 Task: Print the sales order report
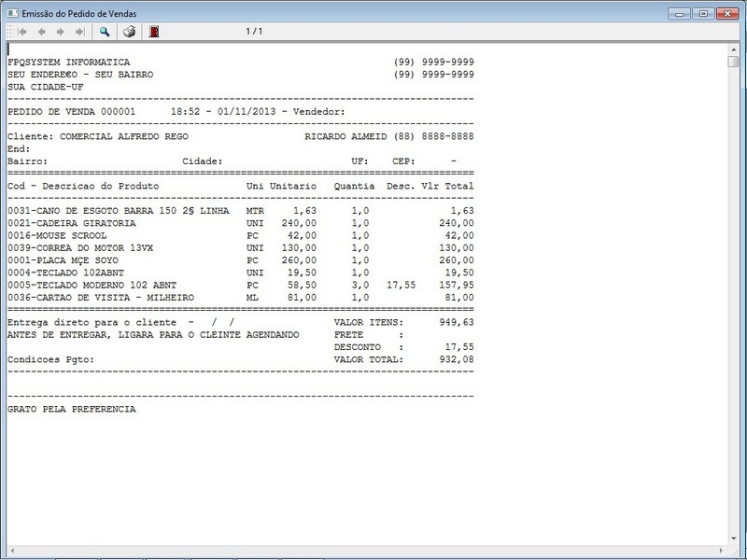click(x=129, y=32)
